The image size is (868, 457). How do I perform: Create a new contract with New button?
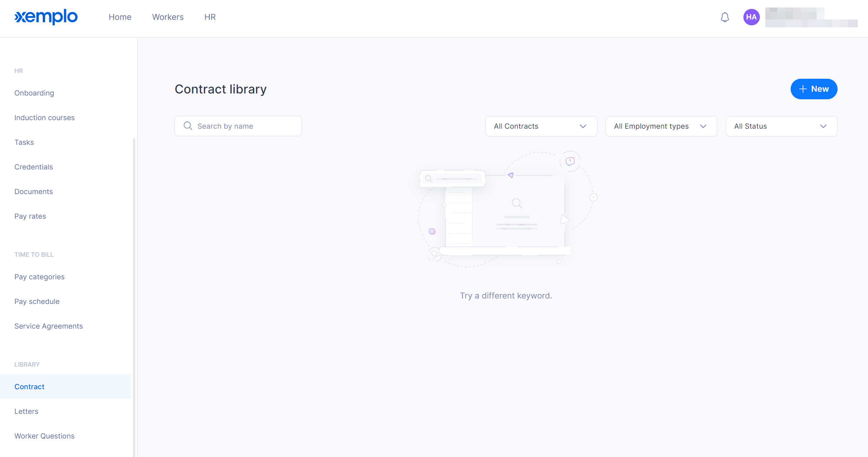(814, 89)
